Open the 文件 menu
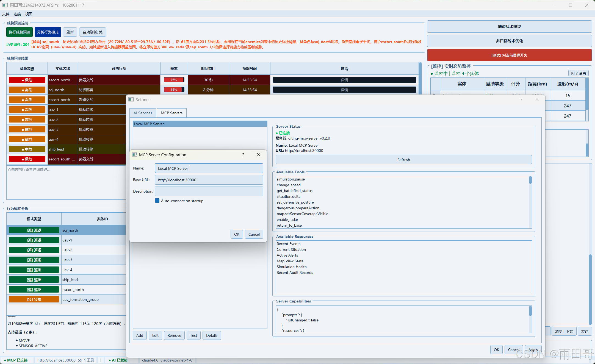 (6, 14)
